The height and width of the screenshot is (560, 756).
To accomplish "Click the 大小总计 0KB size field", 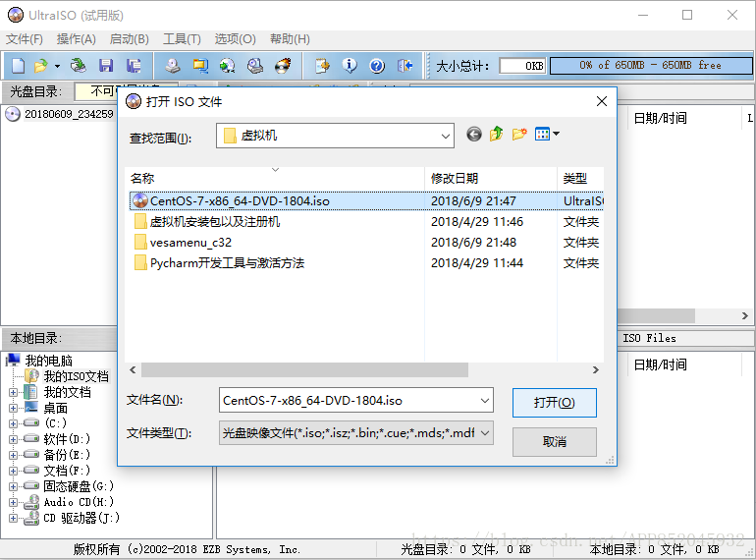I will (522, 66).
